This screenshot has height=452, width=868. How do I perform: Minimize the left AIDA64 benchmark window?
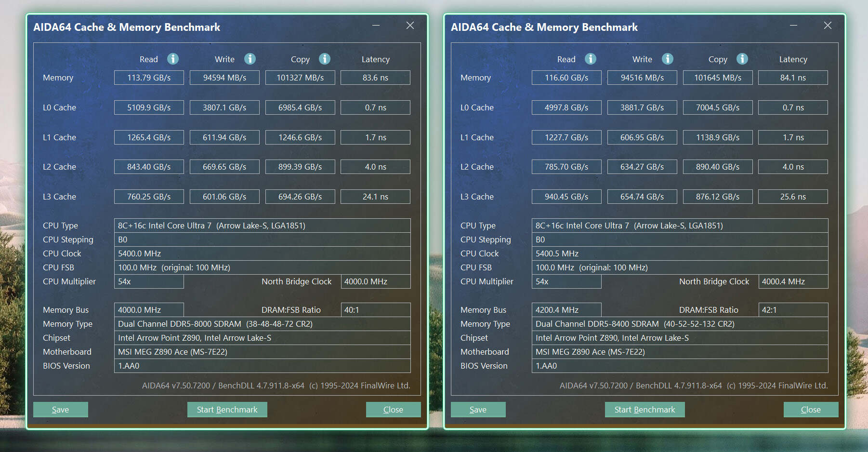click(x=376, y=26)
